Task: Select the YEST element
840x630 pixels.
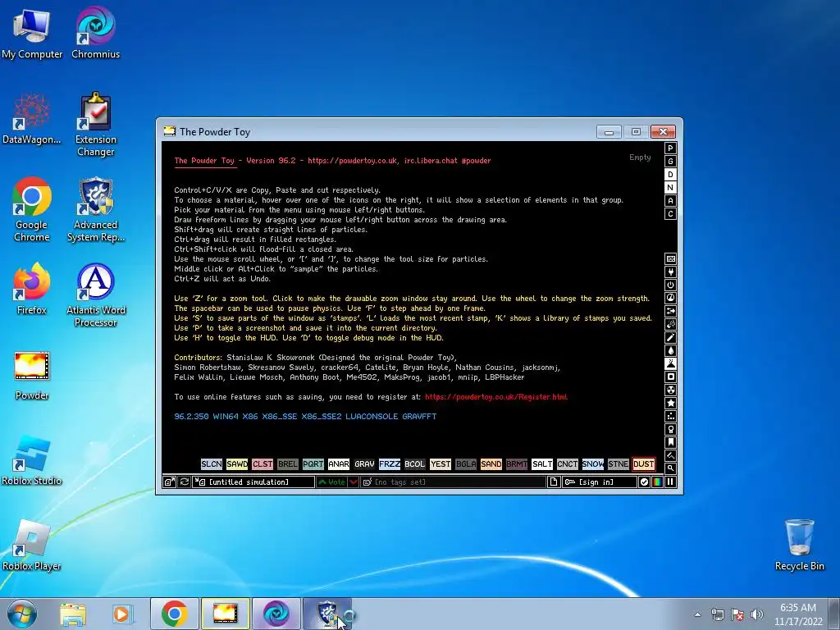Action: 441,464
